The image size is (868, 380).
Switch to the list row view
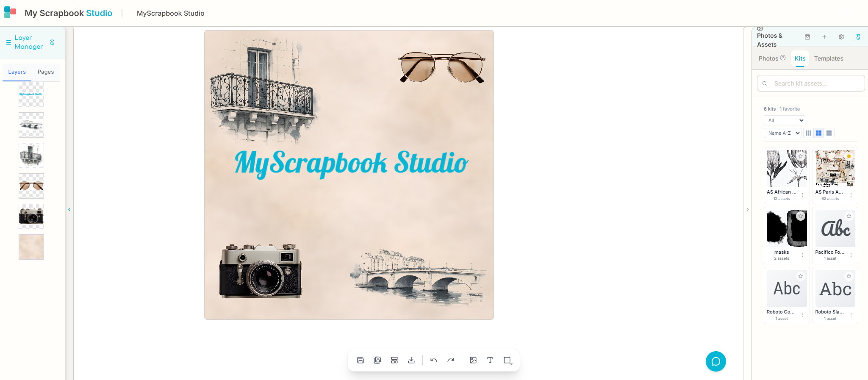[x=829, y=133]
